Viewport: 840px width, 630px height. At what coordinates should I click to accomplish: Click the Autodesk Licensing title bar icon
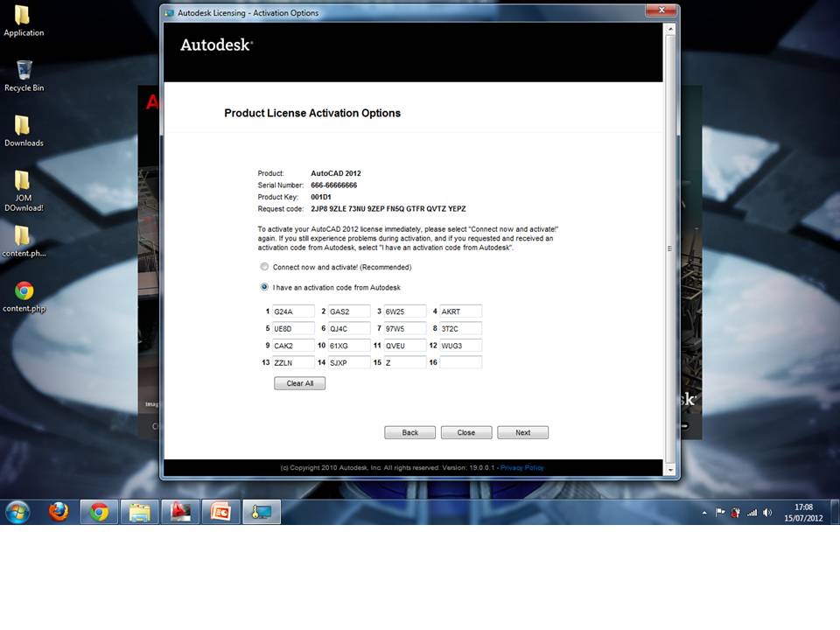pyautogui.click(x=169, y=13)
